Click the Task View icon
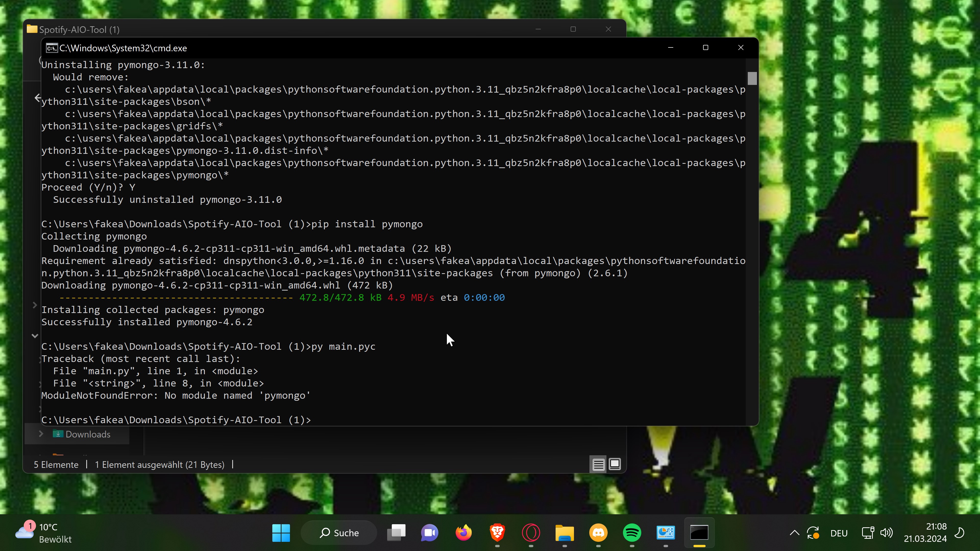The image size is (980, 551). point(396,532)
